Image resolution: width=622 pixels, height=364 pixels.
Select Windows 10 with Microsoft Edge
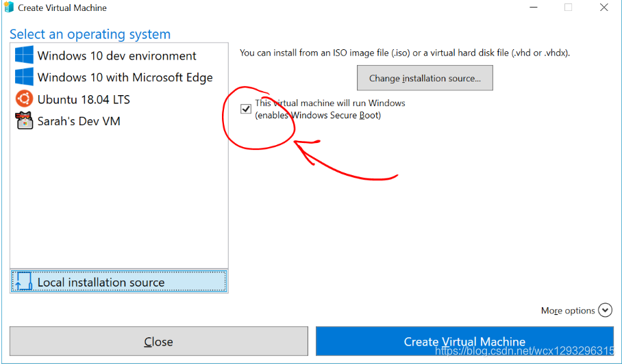tap(119, 77)
